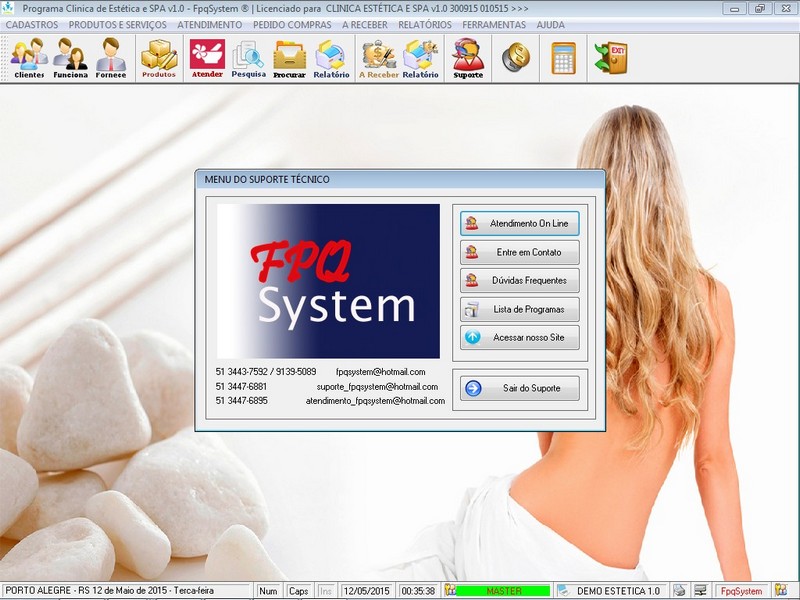Open the AJUDA menu
800x600 pixels.
[551, 24]
